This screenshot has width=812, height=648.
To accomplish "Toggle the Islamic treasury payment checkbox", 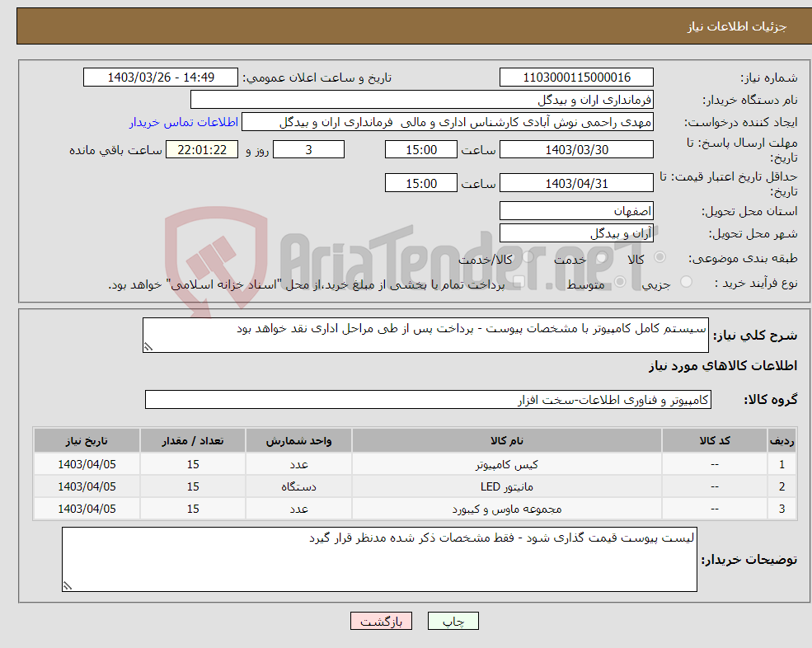I will (519, 282).
